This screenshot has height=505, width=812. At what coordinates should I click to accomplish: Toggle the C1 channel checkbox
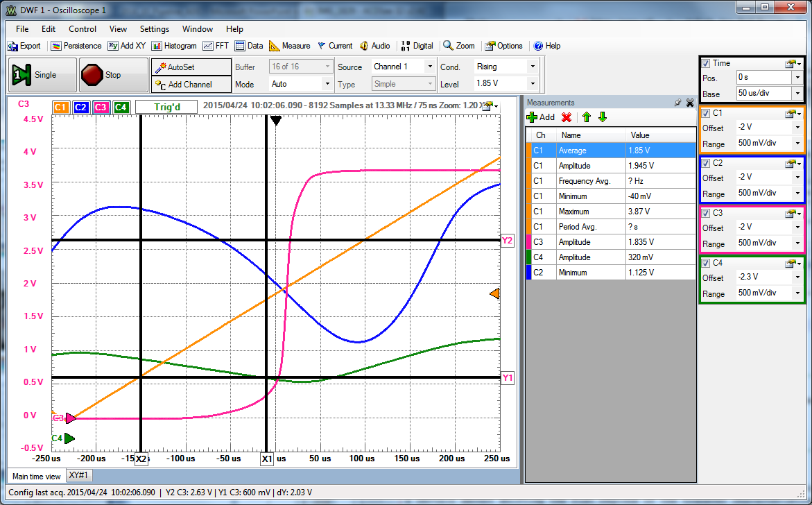(x=706, y=113)
